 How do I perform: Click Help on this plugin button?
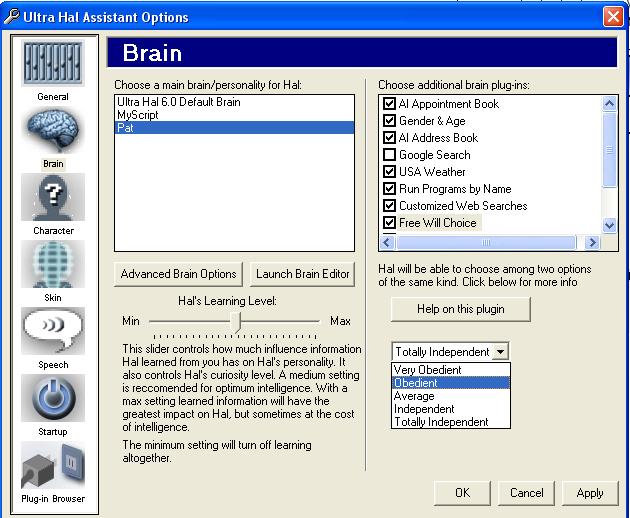[460, 309]
